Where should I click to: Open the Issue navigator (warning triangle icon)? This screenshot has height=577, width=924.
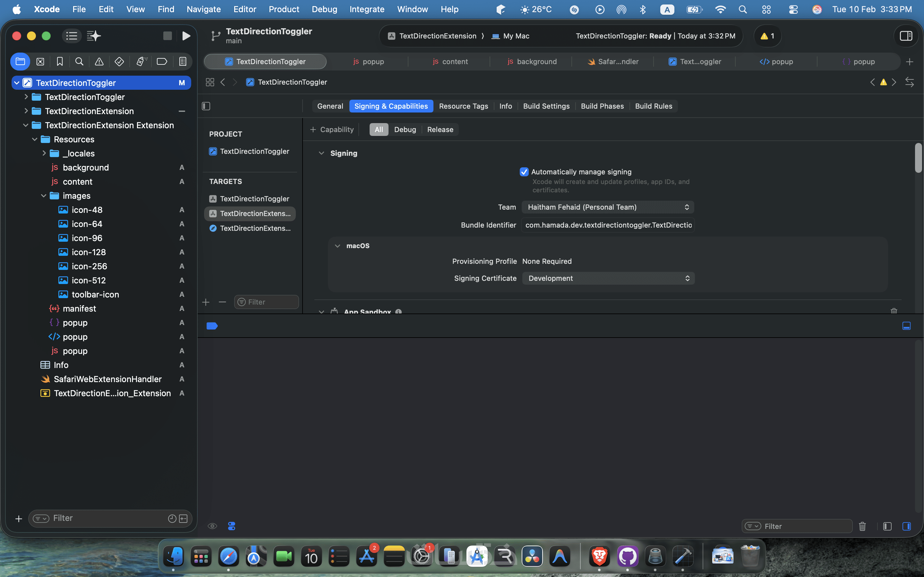[99, 62]
